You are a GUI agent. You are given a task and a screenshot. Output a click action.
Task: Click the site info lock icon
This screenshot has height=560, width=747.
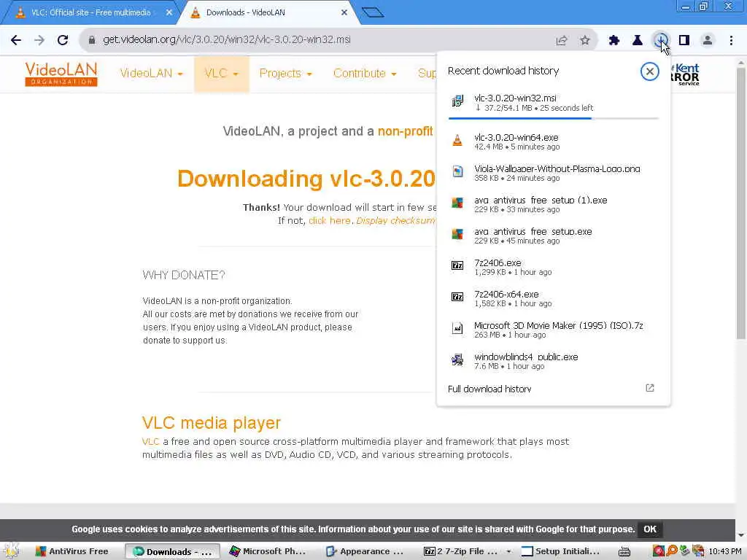tap(91, 40)
